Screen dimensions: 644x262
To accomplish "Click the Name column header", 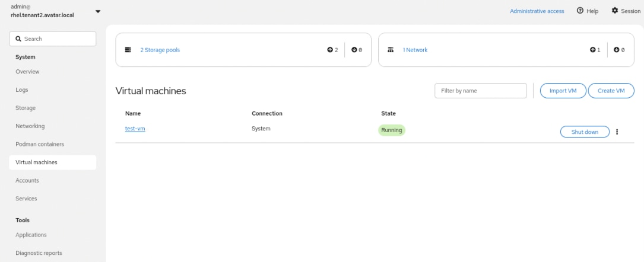I will point(133,114).
